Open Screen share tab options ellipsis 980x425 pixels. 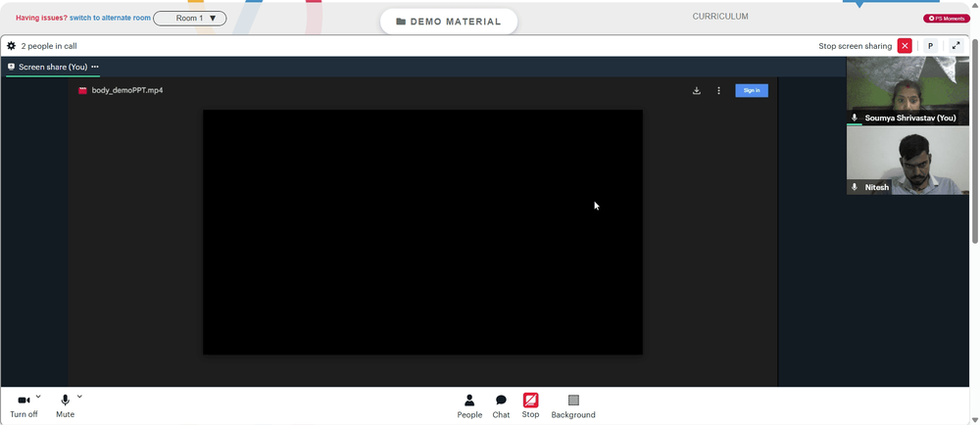95,67
